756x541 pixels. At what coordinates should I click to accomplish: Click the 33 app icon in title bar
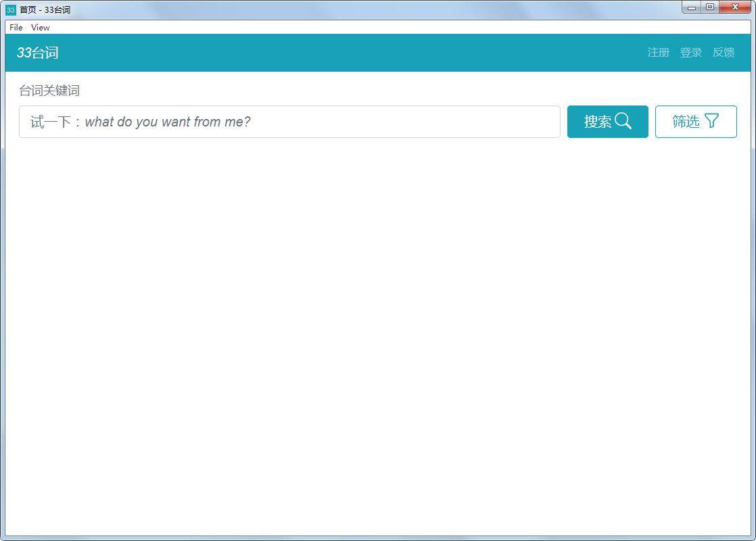[11, 10]
